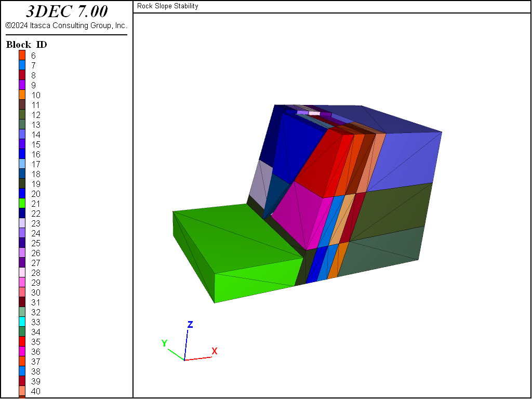532x399 pixels.
Task: Click the Block ID 7 color swatch
Action: pyautogui.click(x=22, y=65)
